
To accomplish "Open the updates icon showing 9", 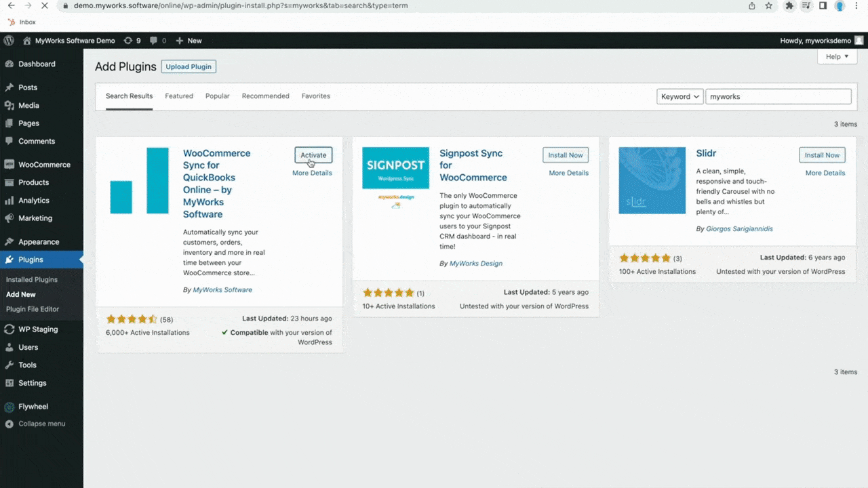I will coord(132,41).
